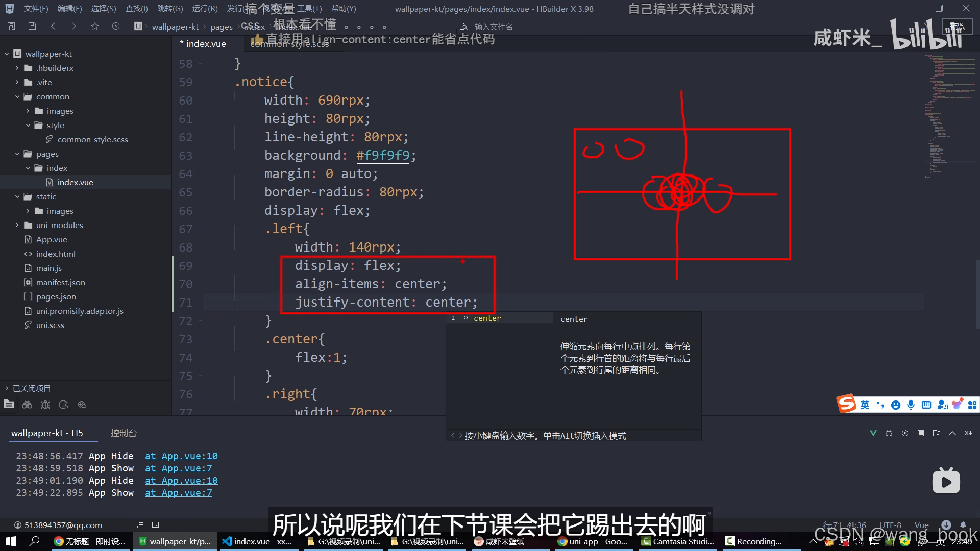Viewport: 980px width, 551px height.
Task: Click Sogou emoji smiley icon
Action: pyautogui.click(x=896, y=405)
